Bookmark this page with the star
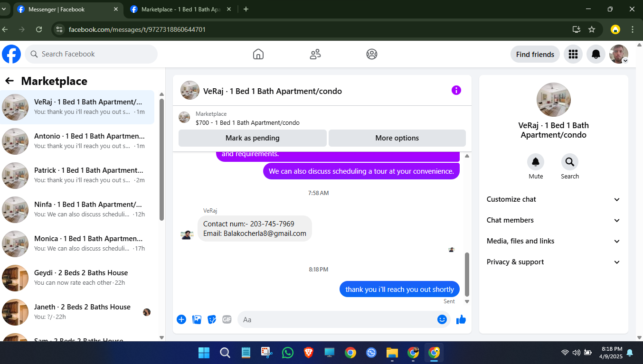 pos(592,29)
